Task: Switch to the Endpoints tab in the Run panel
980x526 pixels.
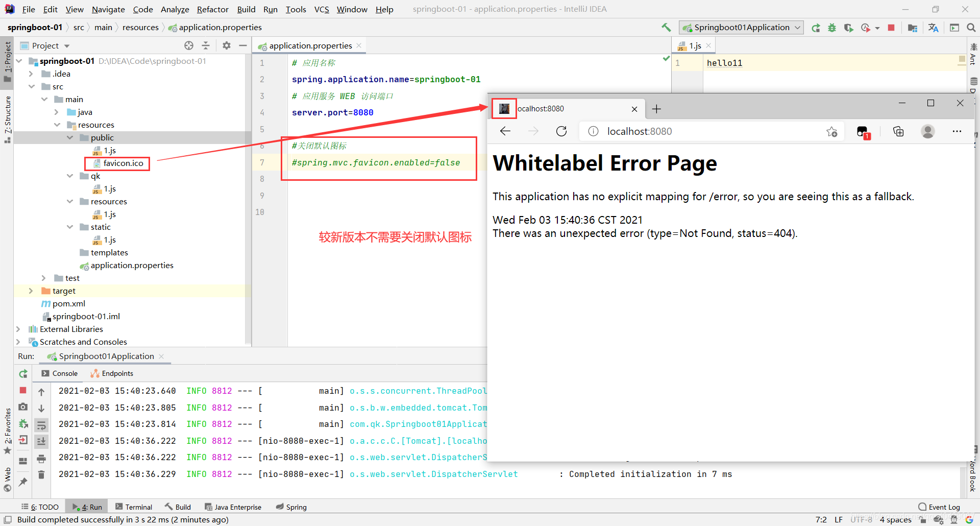Action: point(112,373)
